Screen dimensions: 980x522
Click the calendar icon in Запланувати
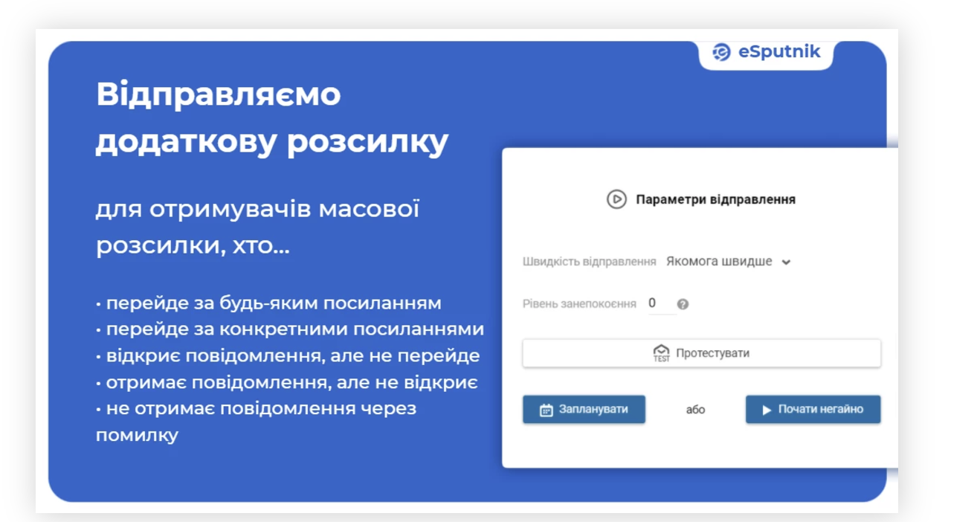coord(546,410)
